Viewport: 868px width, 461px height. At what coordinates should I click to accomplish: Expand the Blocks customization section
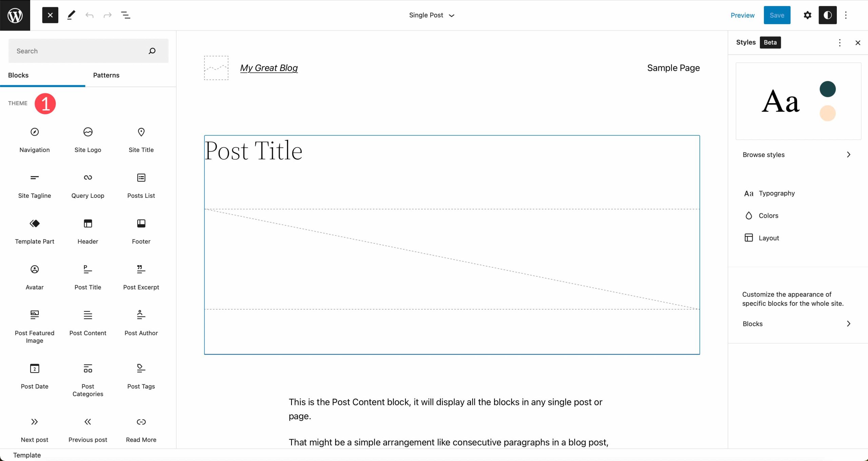pos(797,323)
